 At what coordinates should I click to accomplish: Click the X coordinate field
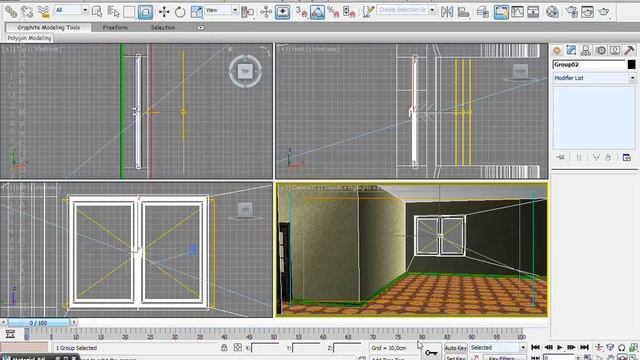pos(265,348)
